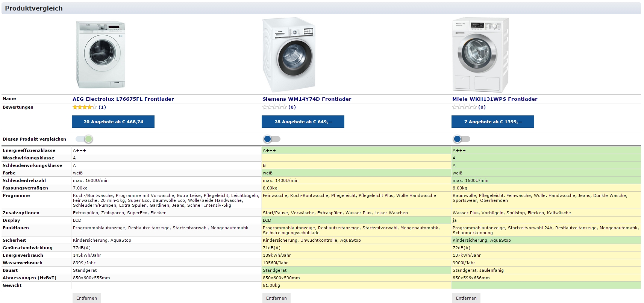Open AEG Electrolux L76675FL Frontlader link

123,99
